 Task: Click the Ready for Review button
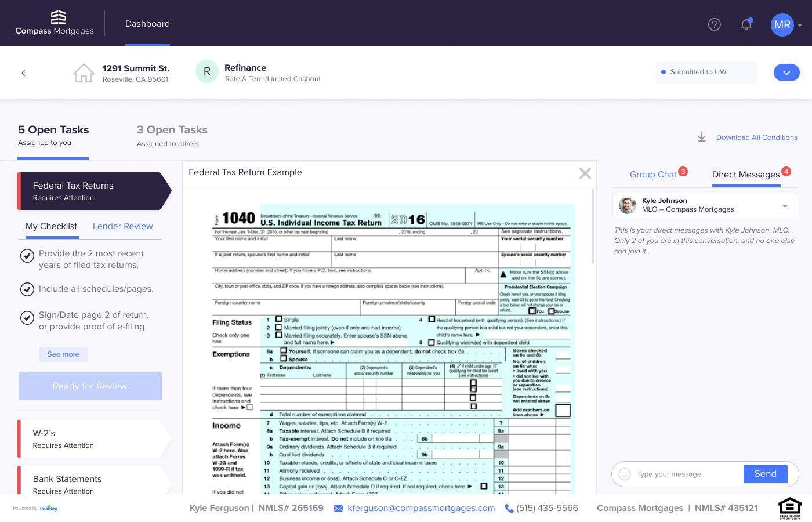(x=90, y=386)
